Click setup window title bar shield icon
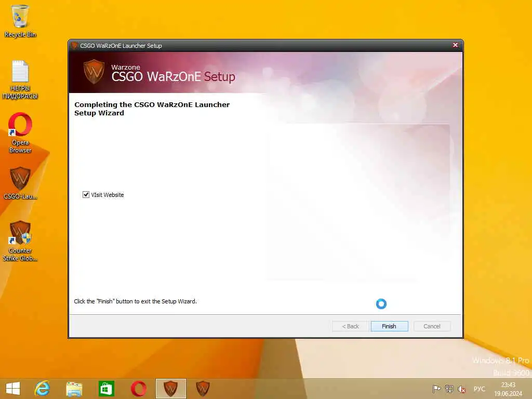 pyautogui.click(x=74, y=46)
